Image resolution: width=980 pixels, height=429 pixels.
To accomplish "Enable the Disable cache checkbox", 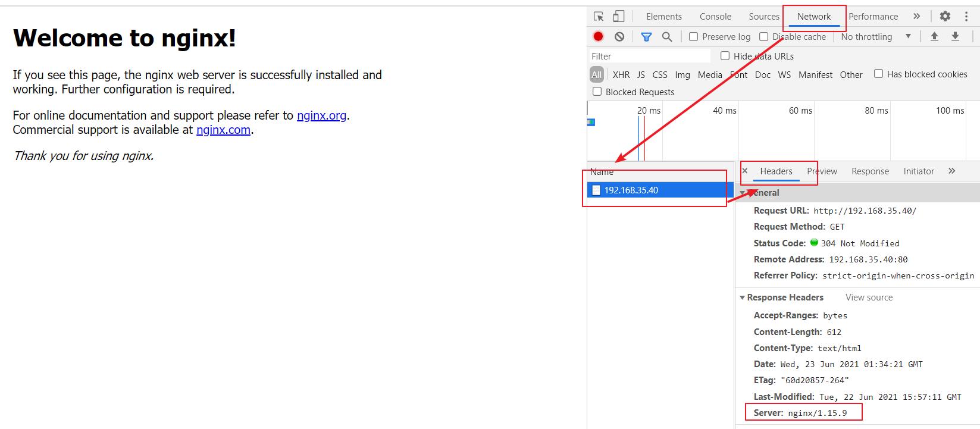I will coord(763,36).
